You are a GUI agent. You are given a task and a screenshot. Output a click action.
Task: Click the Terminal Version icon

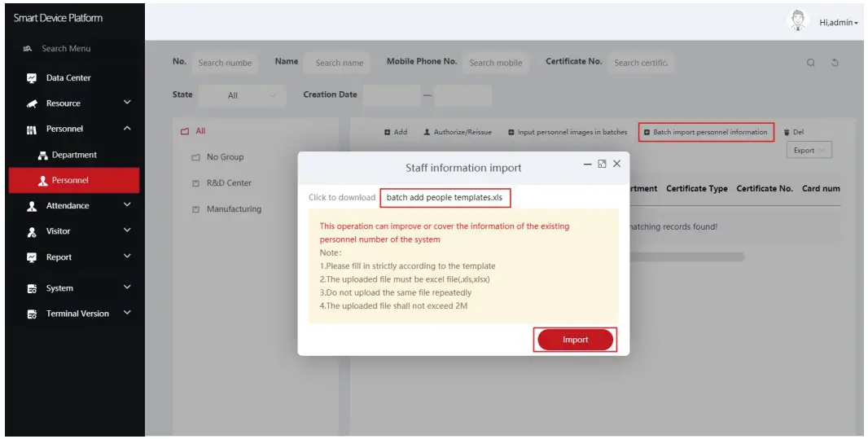(x=32, y=314)
